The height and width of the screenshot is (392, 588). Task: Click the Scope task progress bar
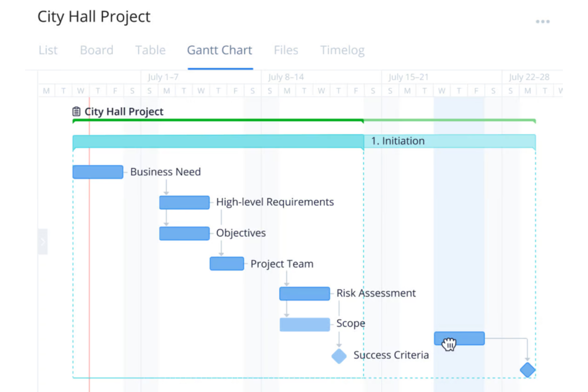click(304, 324)
